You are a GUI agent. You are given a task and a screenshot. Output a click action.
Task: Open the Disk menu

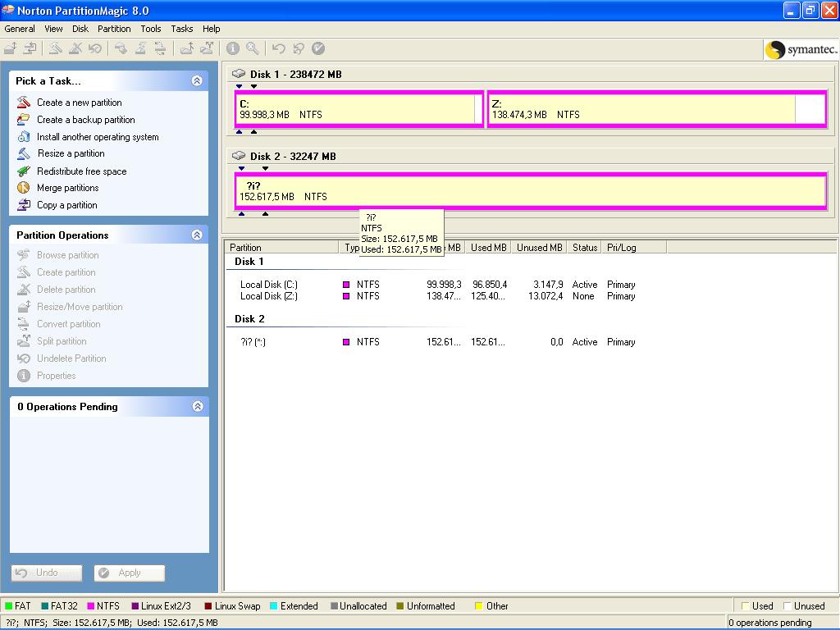coord(80,29)
